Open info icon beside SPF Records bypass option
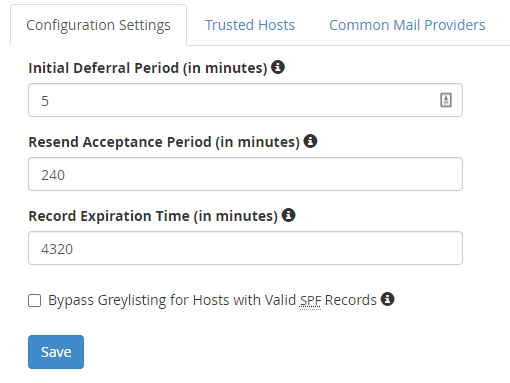 [x=387, y=299]
